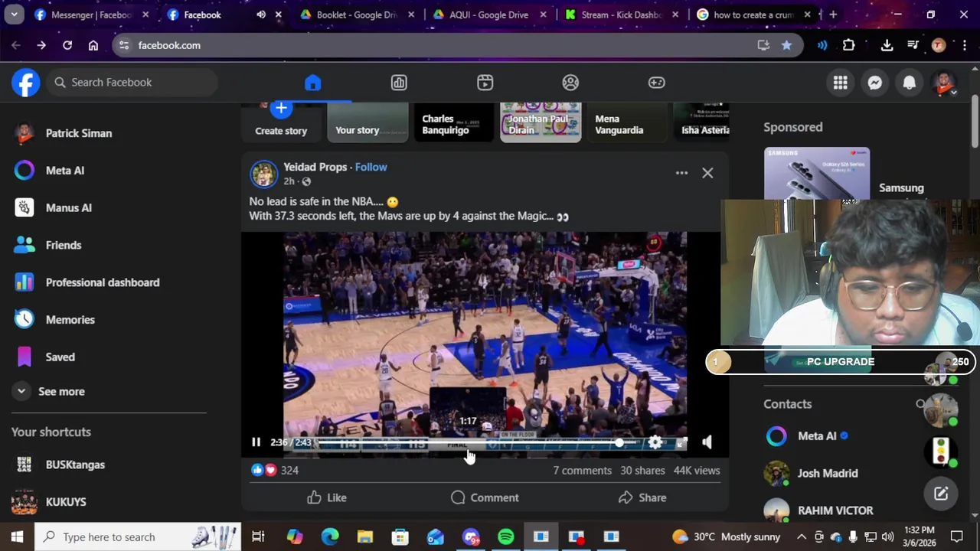Image resolution: width=980 pixels, height=551 pixels.
Task: Open the post options three-dot menu
Action: pyautogui.click(x=681, y=173)
